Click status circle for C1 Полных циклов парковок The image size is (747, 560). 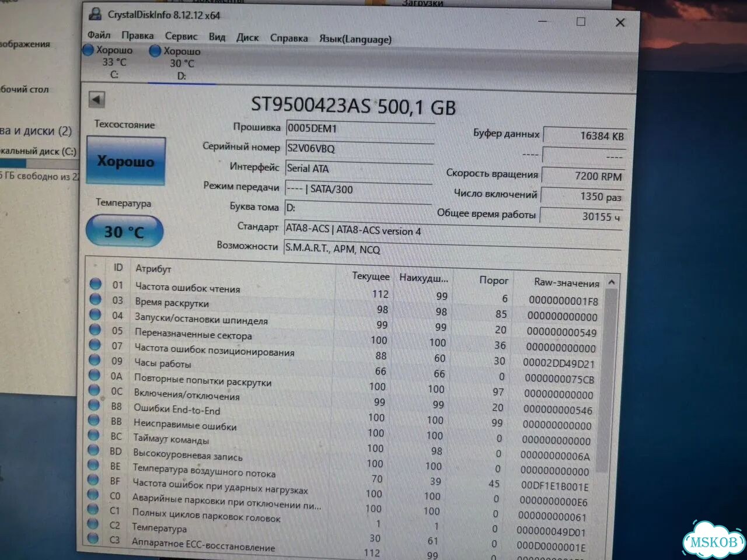pyautogui.click(x=92, y=509)
